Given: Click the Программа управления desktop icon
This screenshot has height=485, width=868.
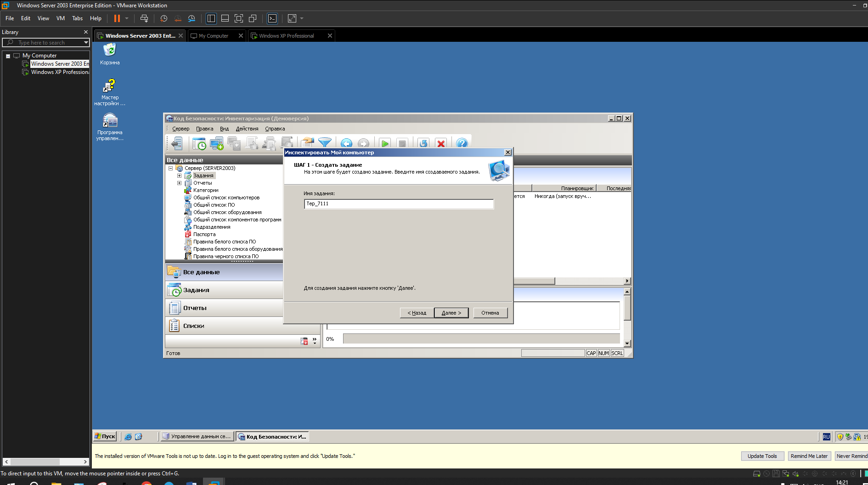Looking at the screenshot, I should pyautogui.click(x=110, y=127).
